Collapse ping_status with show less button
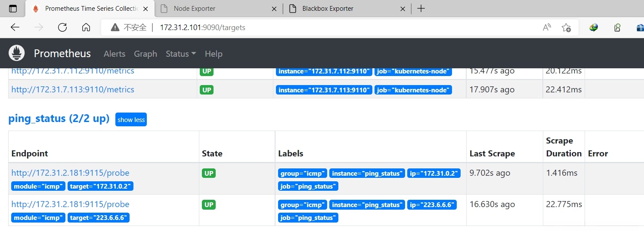The height and width of the screenshot is (235, 644). pyautogui.click(x=131, y=119)
